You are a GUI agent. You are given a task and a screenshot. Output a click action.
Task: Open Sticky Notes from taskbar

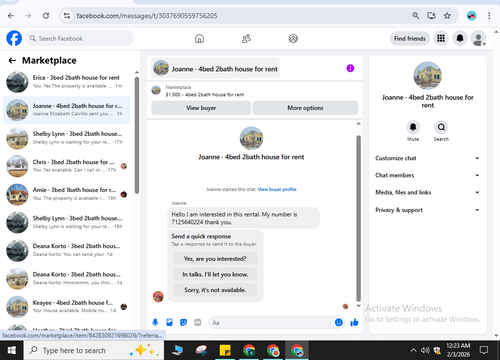coord(225,350)
